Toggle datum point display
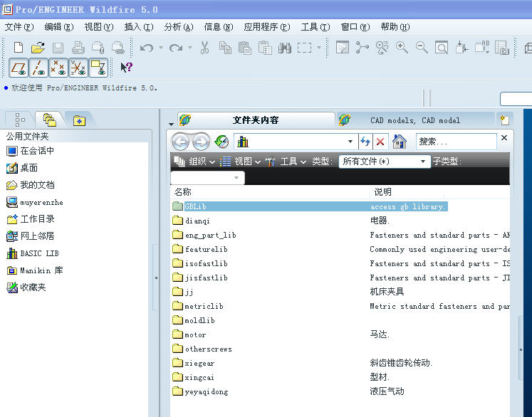This screenshot has width=532, height=417. [x=58, y=68]
